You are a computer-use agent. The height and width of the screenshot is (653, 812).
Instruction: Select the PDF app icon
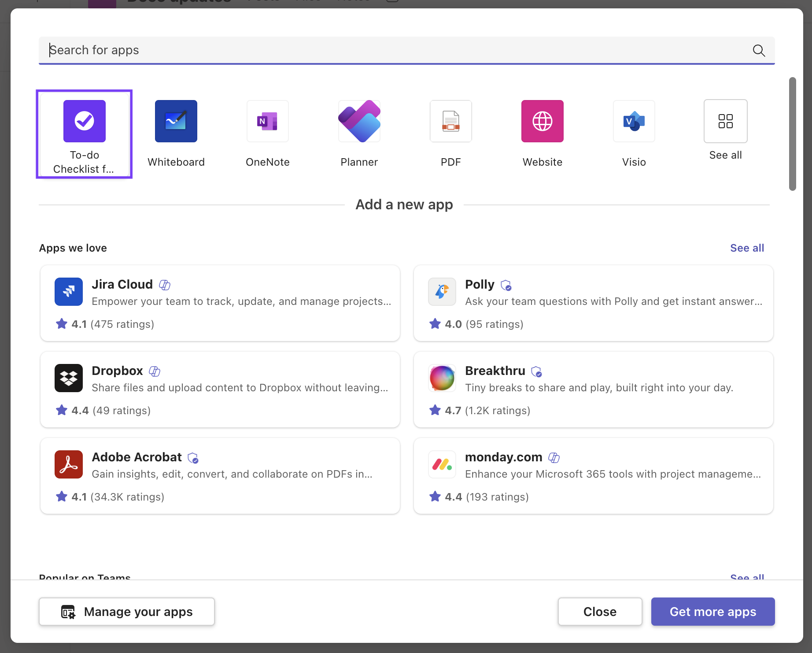[451, 122]
